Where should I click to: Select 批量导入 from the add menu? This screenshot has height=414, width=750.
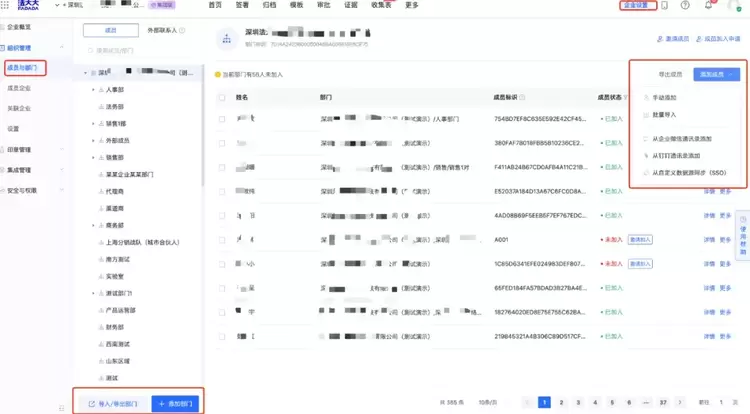[x=664, y=116]
